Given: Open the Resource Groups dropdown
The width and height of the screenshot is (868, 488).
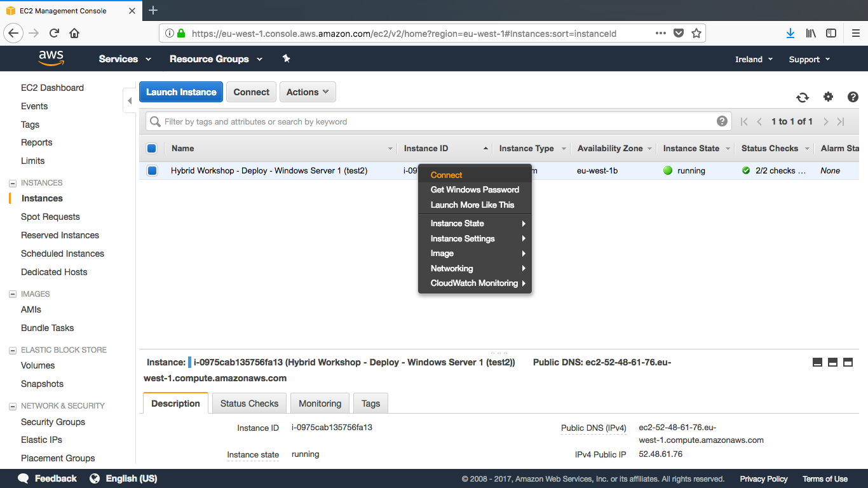Looking at the screenshot, I should tap(216, 58).
